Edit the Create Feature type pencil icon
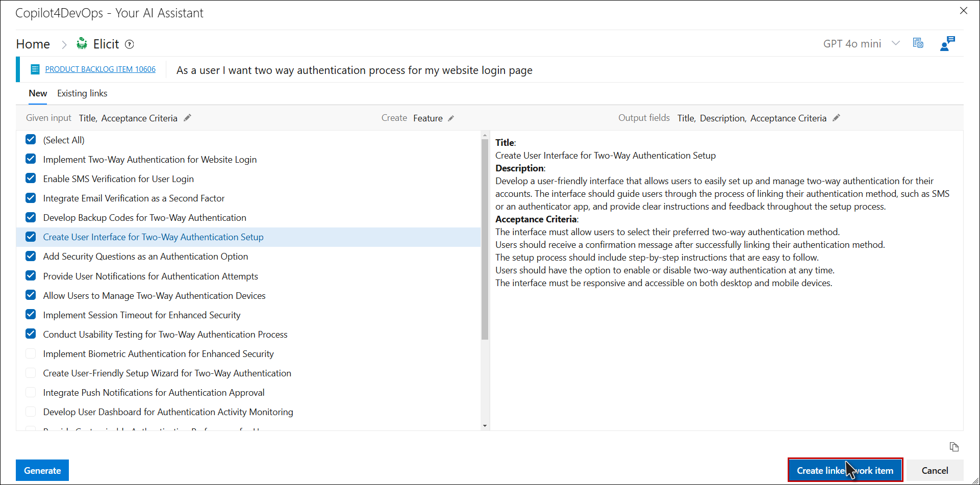This screenshot has height=485, width=980. tap(451, 118)
